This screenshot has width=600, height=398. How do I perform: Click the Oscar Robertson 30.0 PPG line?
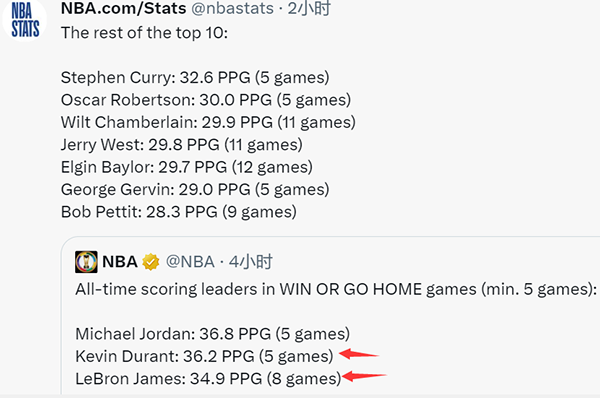tap(206, 100)
